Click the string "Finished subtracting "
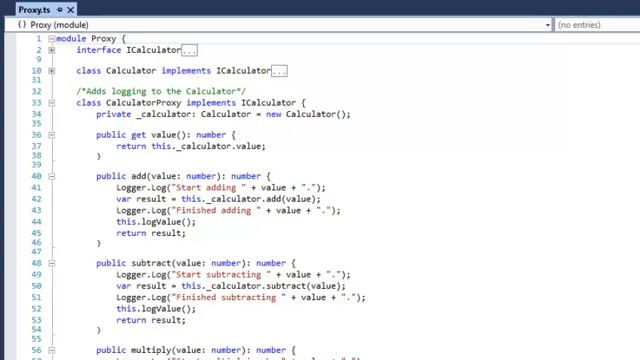The image size is (640, 360). (229, 298)
